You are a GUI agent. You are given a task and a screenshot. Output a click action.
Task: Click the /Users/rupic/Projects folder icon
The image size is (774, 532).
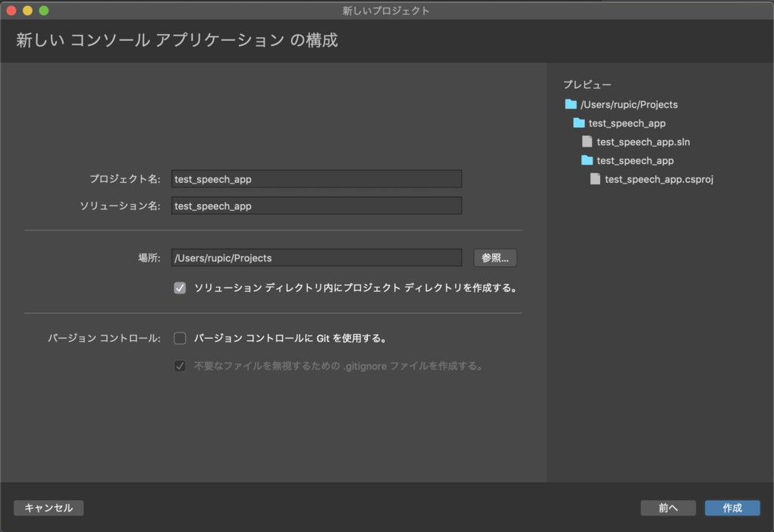572,104
